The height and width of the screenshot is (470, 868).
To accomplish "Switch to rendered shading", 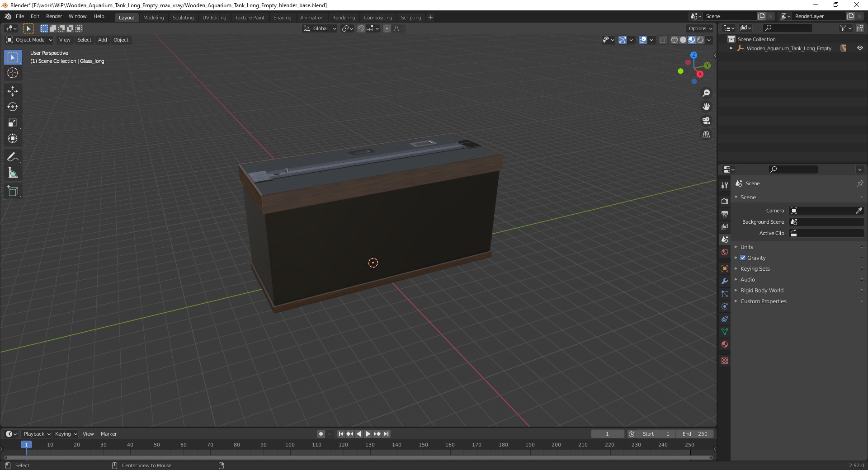I will point(700,40).
